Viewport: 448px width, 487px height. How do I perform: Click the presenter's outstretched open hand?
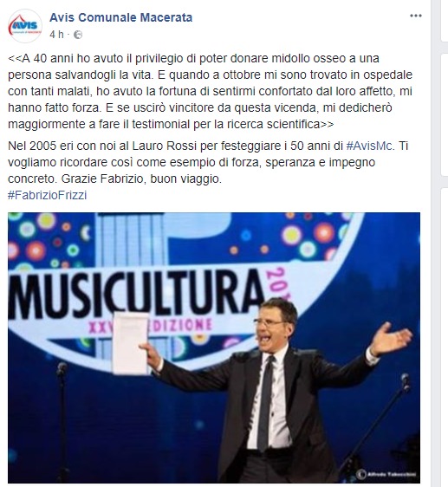pyautogui.click(x=391, y=339)
